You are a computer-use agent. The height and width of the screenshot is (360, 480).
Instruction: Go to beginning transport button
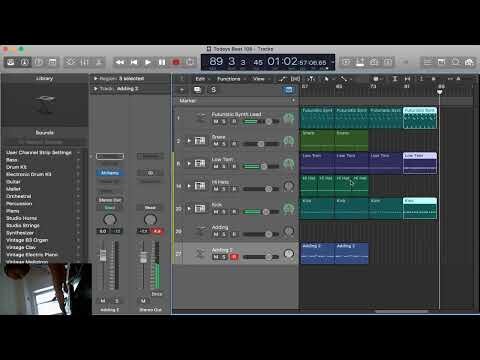point(134,62)
